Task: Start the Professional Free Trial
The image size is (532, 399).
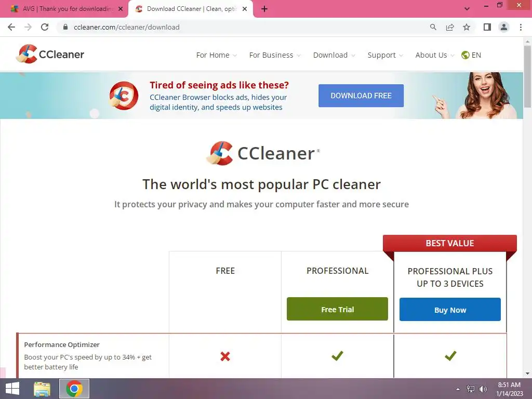Action: click(x=337, y=309)
